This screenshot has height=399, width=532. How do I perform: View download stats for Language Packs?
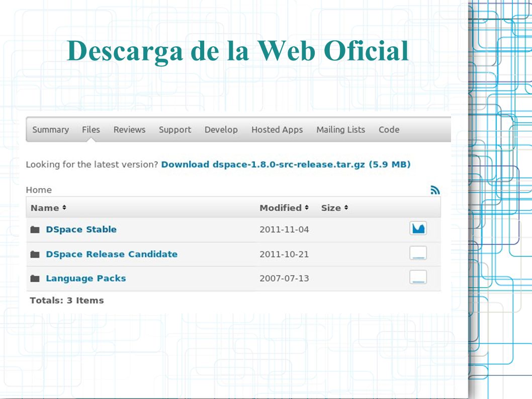pos(418,277)
